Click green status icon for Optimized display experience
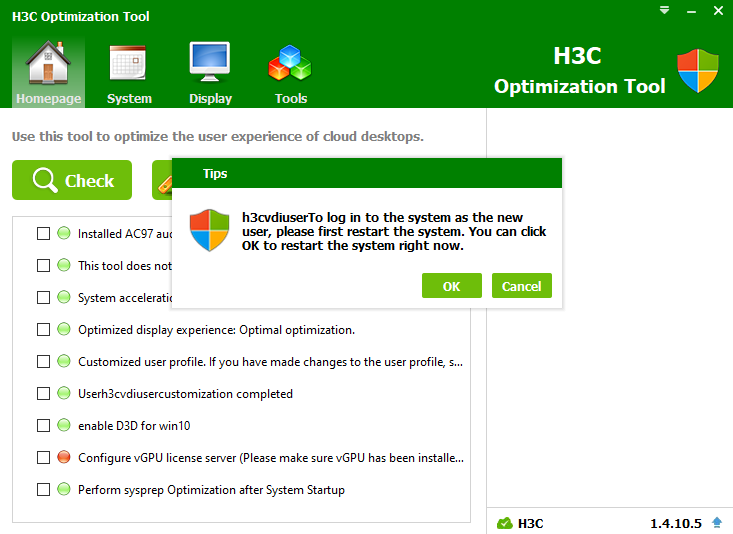This screenshot has width=733, height=534. pyautogui.click(x=64, y=329)
